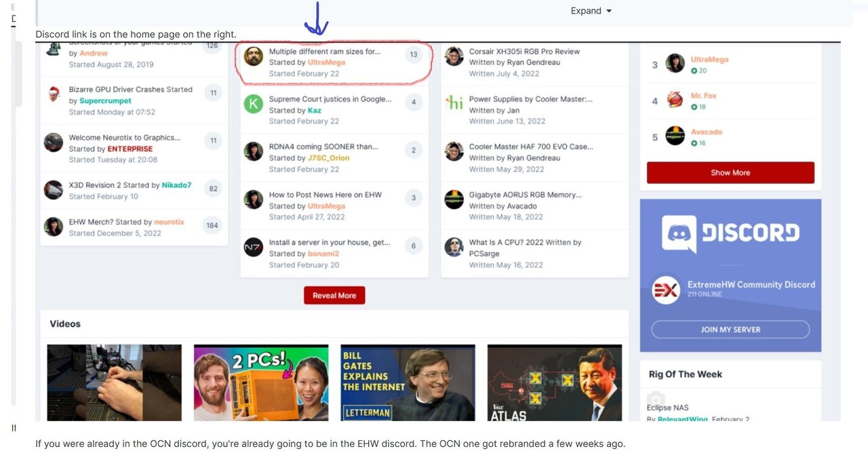Click the N7 avatar on bonami2's server thread
The width and height of the screenshot is (868, 451).
pos(253,247)
